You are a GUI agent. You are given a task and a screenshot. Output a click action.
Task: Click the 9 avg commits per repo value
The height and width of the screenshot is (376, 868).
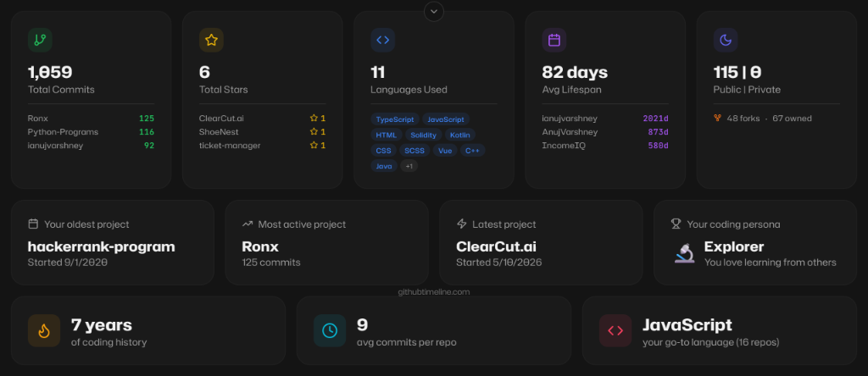tap(362, 324)
